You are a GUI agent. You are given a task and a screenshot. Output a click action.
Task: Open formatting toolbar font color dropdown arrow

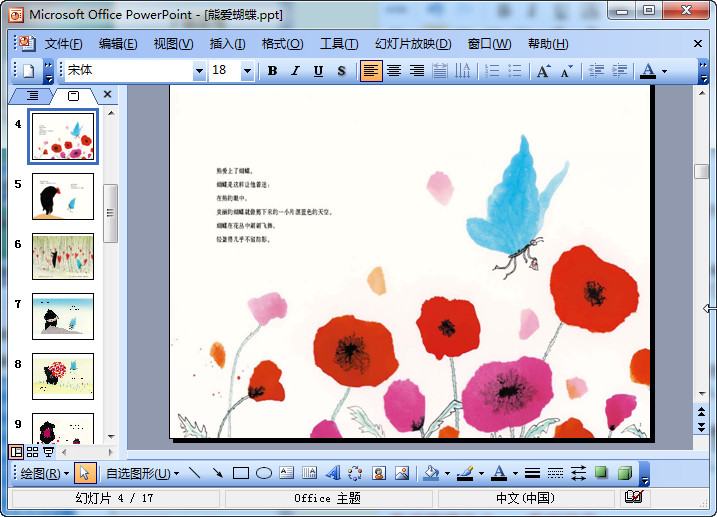click(664, 71)
